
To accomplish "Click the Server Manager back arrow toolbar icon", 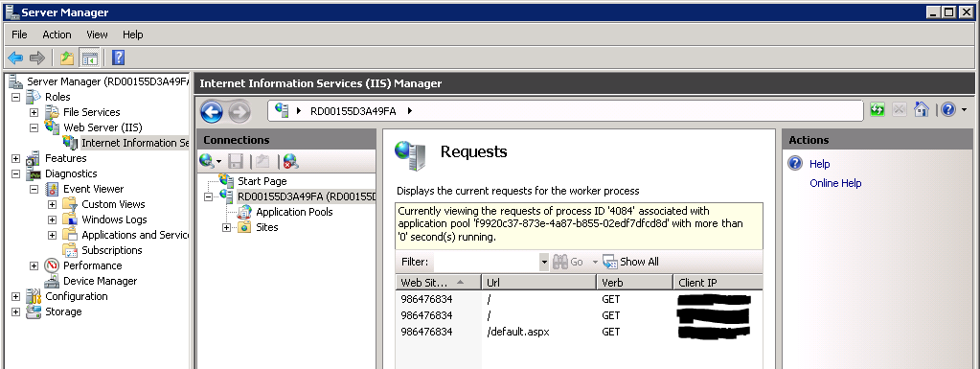I will pos(15,58).
